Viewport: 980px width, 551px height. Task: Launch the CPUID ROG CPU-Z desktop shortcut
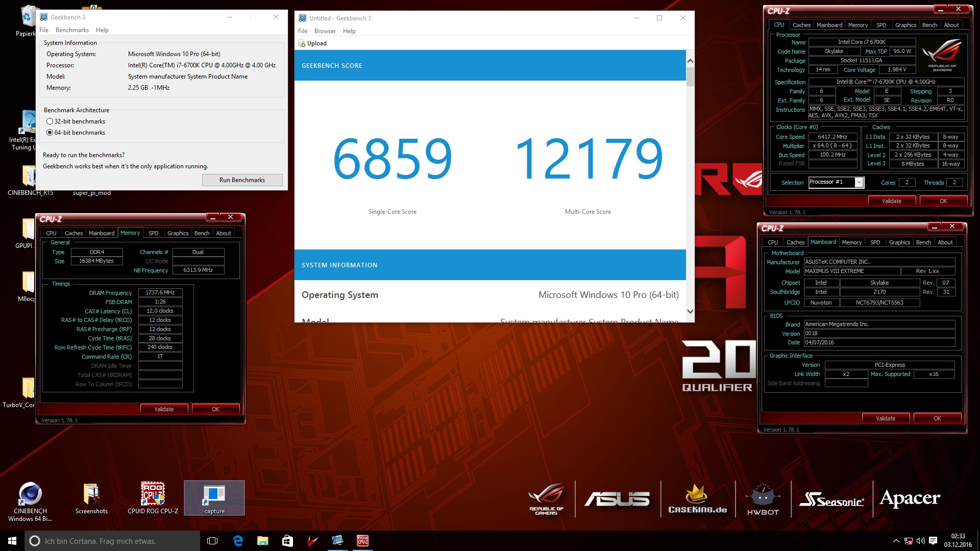(153, 497)
